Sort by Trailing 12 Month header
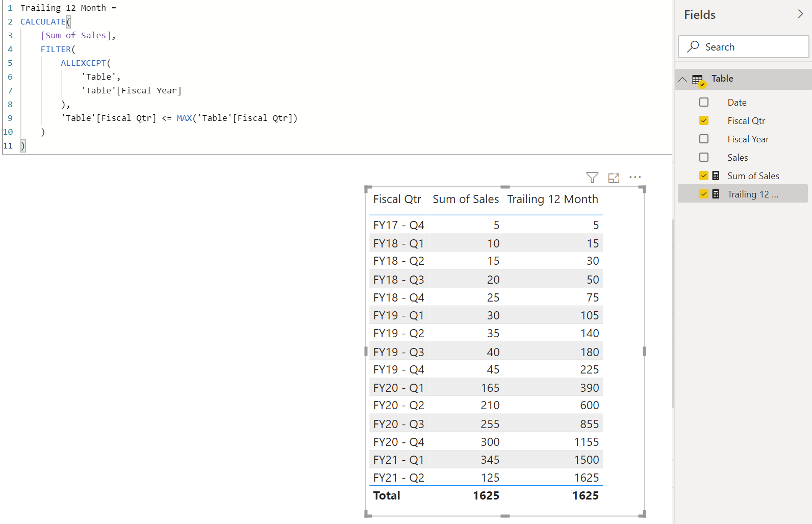Screen dimensions: 812x524 click(552, 199)
